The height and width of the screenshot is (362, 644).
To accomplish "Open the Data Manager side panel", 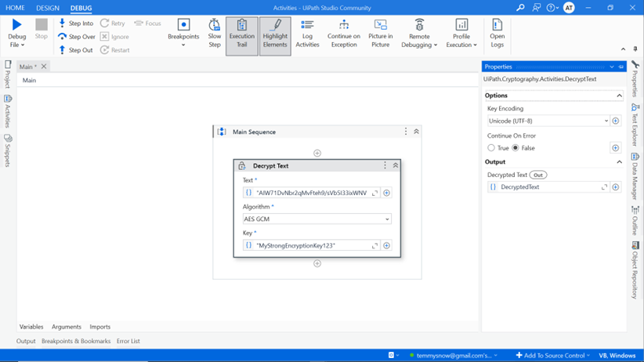I will tap(635, 176).
